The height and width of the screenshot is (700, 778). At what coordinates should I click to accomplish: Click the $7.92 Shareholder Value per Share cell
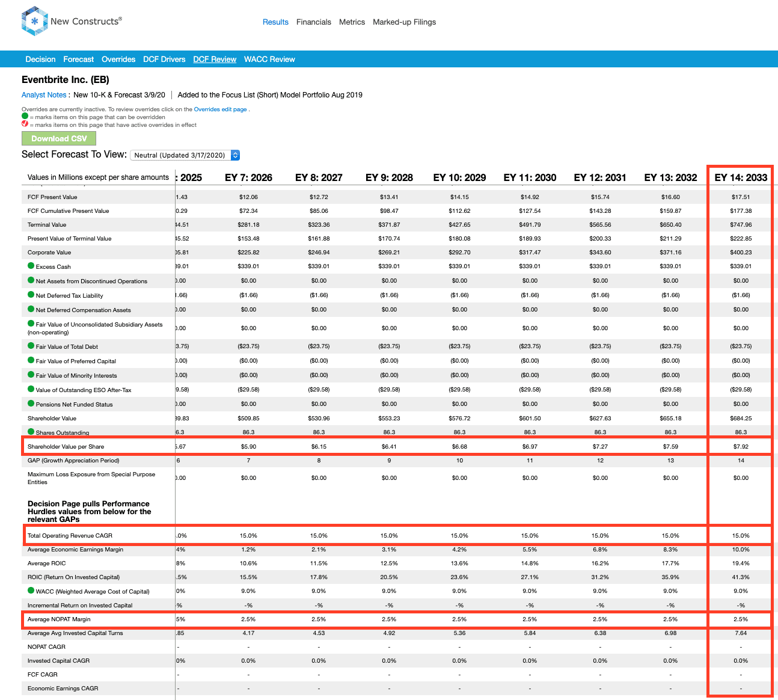tap(741, 447)
